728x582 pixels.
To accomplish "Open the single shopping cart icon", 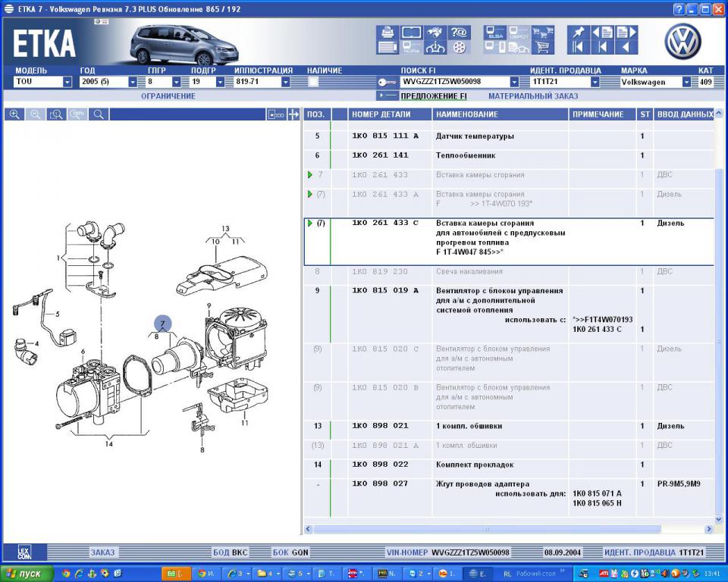I will tap(543, 47).
